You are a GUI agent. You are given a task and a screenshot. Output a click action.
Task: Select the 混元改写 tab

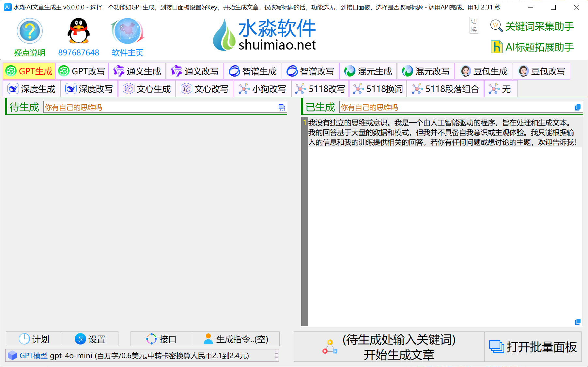click(x=426, y=71)
